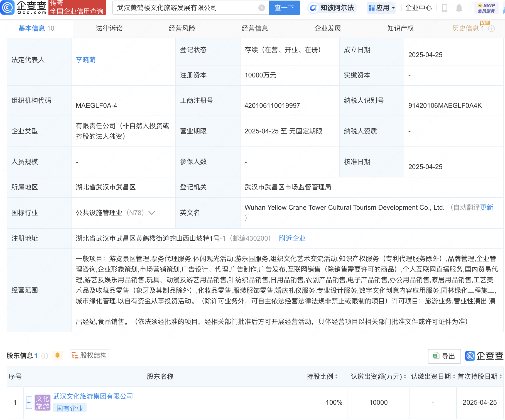Switch to 经营风险 tab
Viewport: 505px width, 420px height.
click(x=182, y=28)
